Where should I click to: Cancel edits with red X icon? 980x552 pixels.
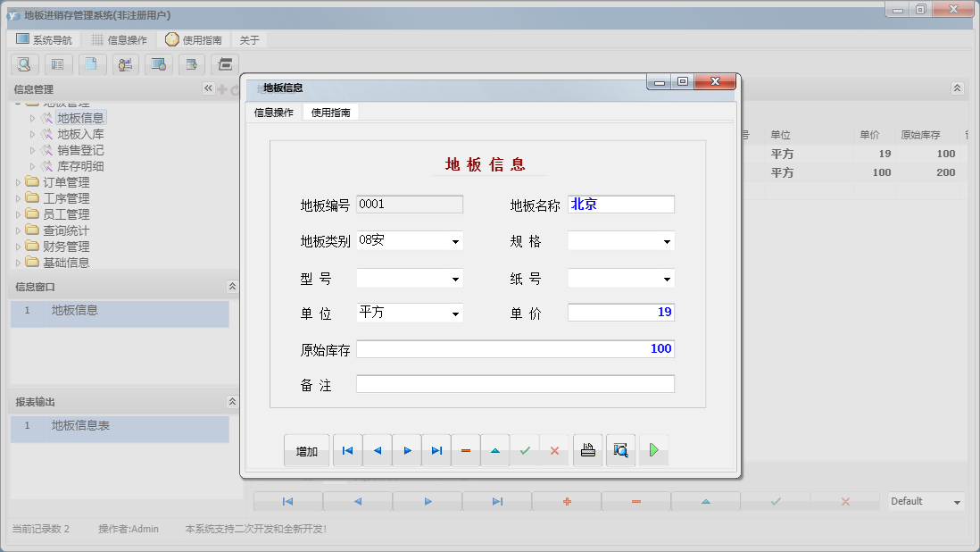pyautogui.click(x=553, y=450)
